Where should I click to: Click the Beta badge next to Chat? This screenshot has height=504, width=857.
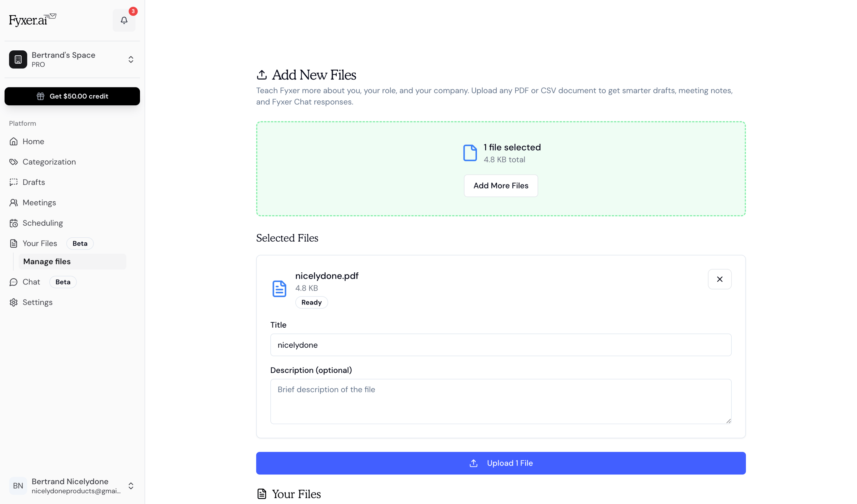pyautogui.click(x=63, y=282)
